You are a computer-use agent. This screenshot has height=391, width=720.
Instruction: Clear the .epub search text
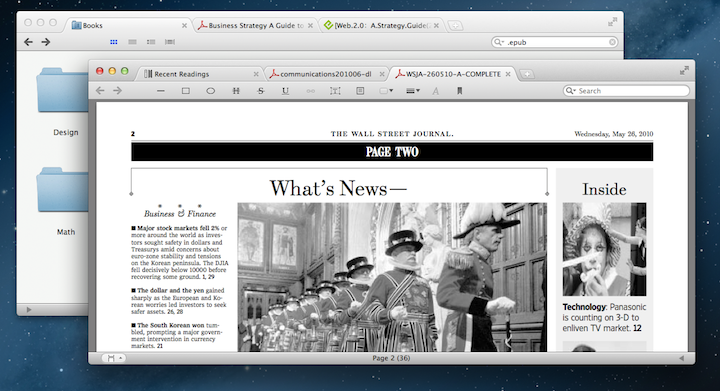[x=612, y=42]
